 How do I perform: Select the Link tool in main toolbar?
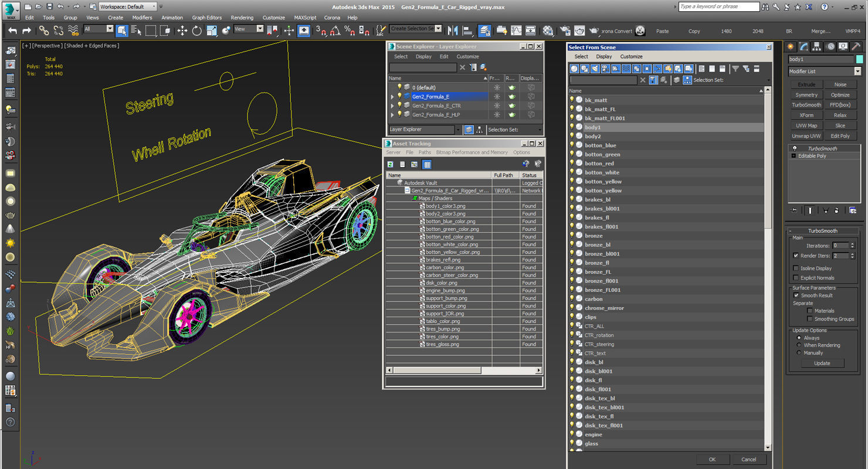[44, 30]
